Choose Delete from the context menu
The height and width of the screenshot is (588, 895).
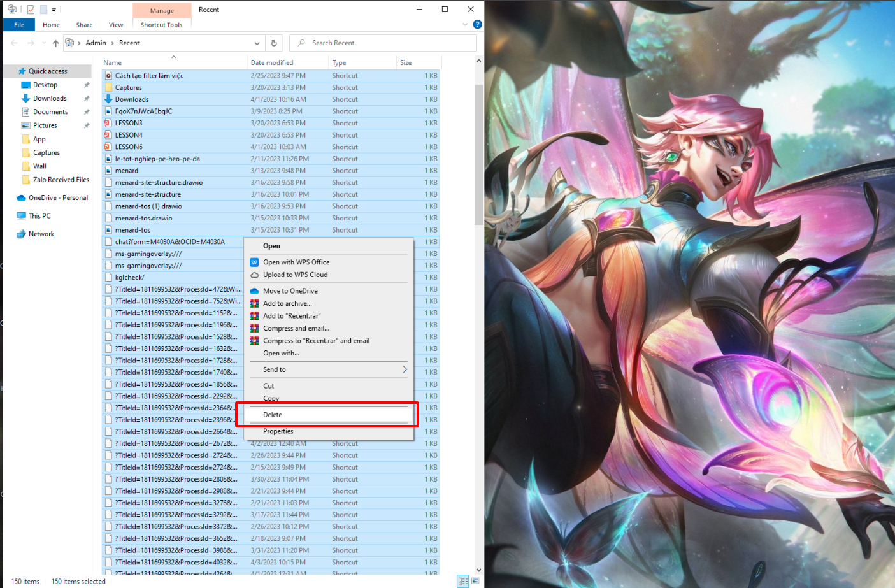328,415
